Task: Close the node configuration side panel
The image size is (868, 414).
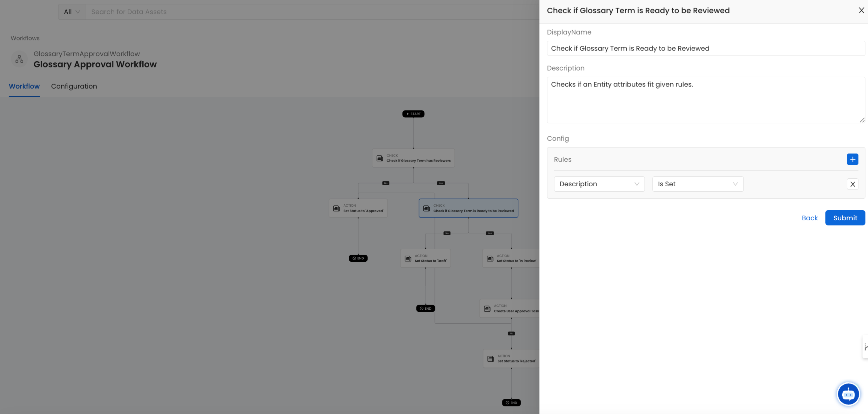Action: (861, 10)
